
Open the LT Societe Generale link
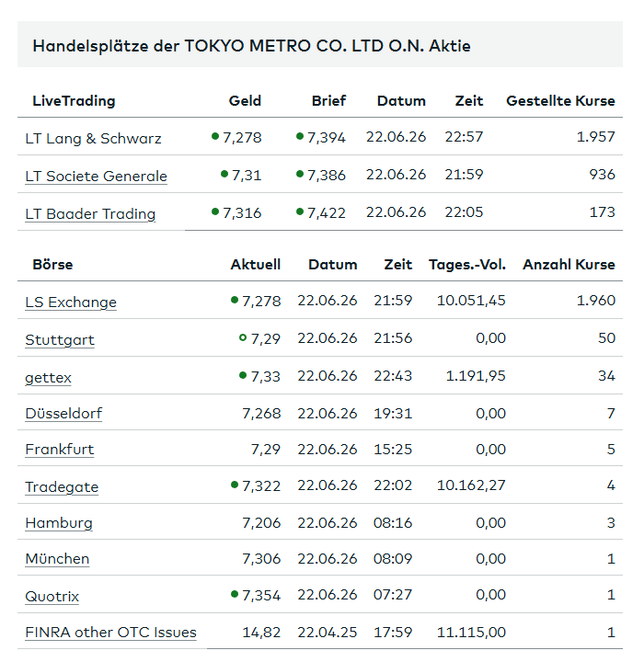click(x=96, y=176)
